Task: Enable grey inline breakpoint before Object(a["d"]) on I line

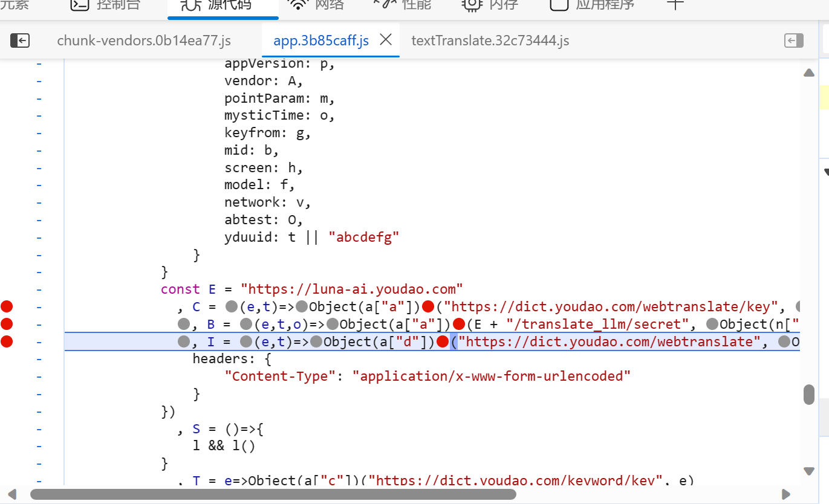Action: pos(316,341)
